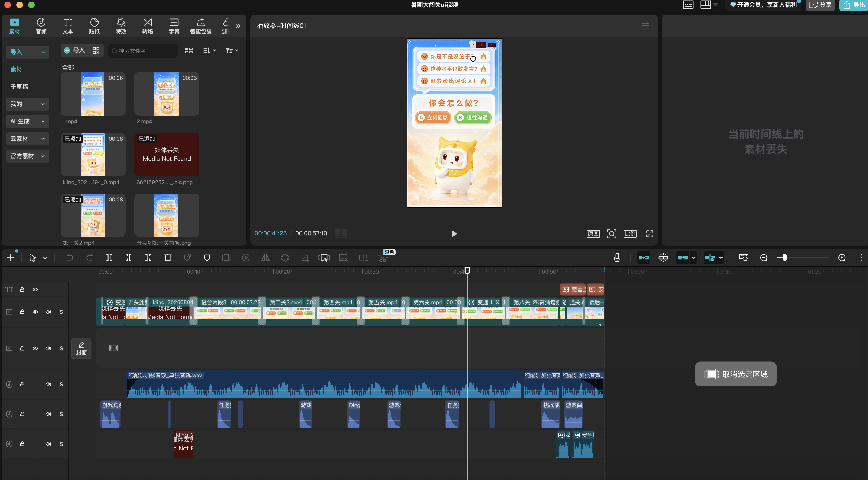Trim left of playhead tool

point(128,258)
